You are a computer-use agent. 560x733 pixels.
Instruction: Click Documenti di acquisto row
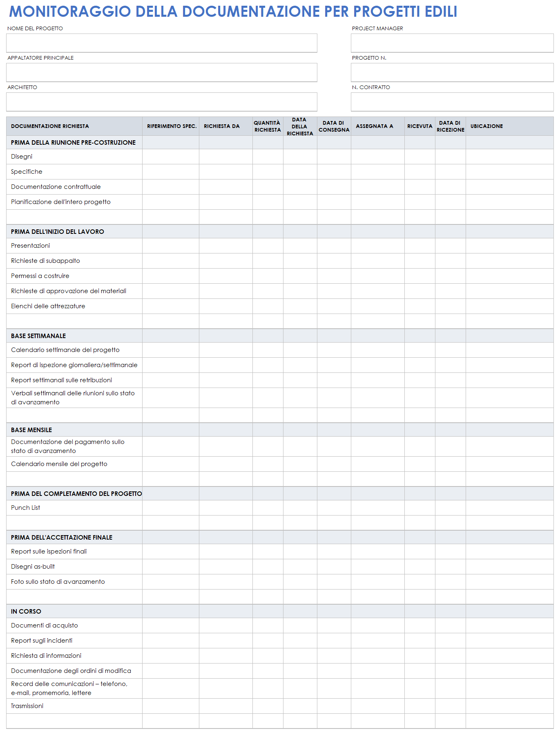280,625
